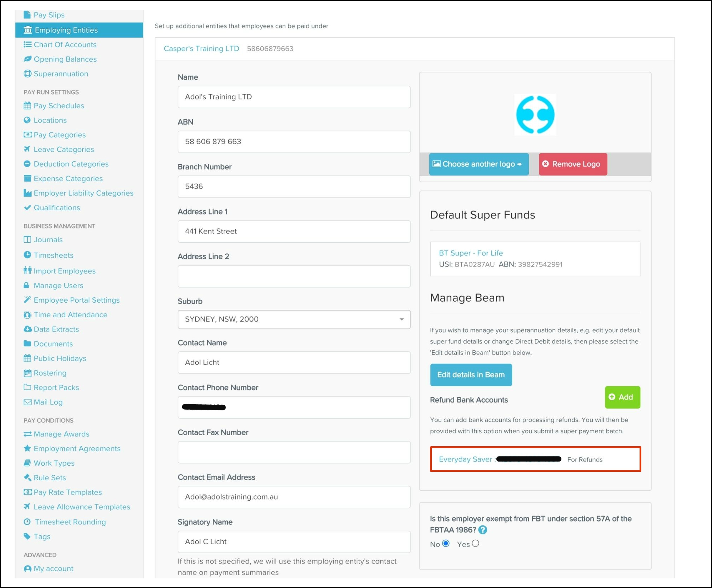712x588 pixels.
Task: Click the Pay Schedules calendar icon
Action: [x=27, y=106]
